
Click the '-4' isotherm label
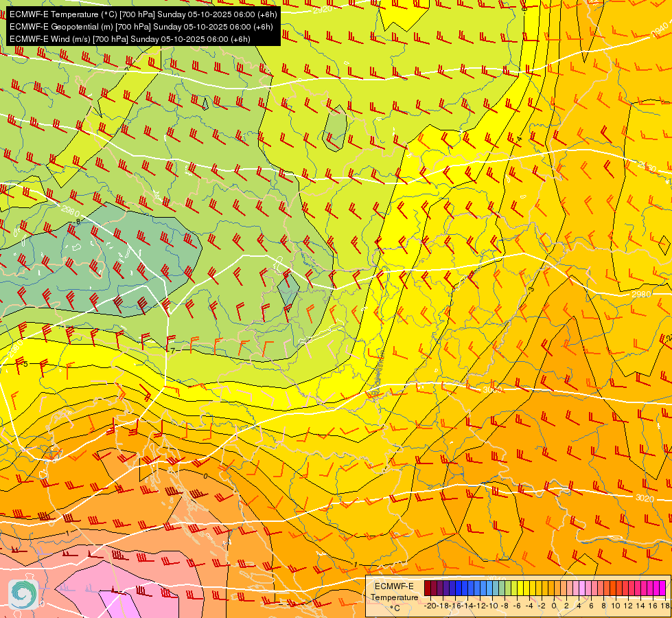click(x=519, y=139)
